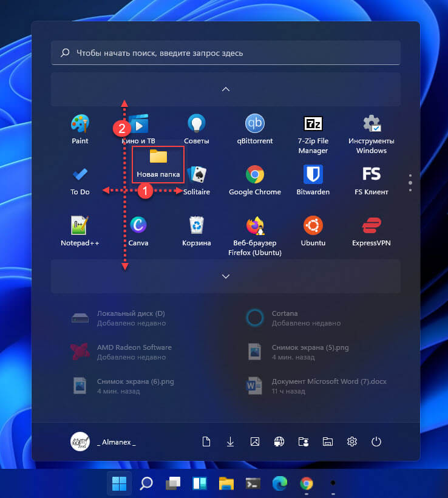Open the Power options button
Viewport: 448px width, 498px height.
tap(376, 442)
